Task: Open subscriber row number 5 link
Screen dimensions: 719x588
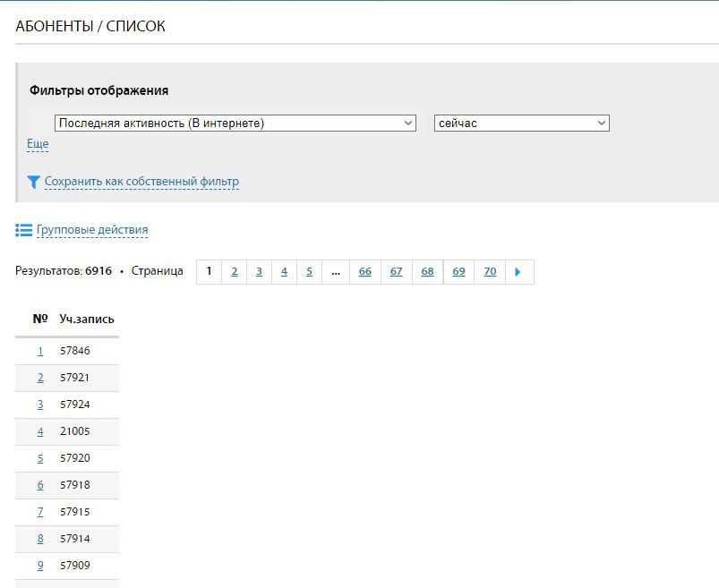Action: pos(40,458)
